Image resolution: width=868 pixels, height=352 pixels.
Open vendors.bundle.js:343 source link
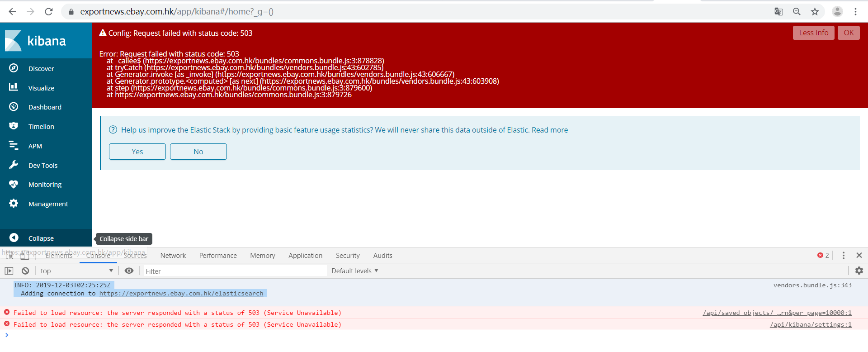click(x=812, y=285)
